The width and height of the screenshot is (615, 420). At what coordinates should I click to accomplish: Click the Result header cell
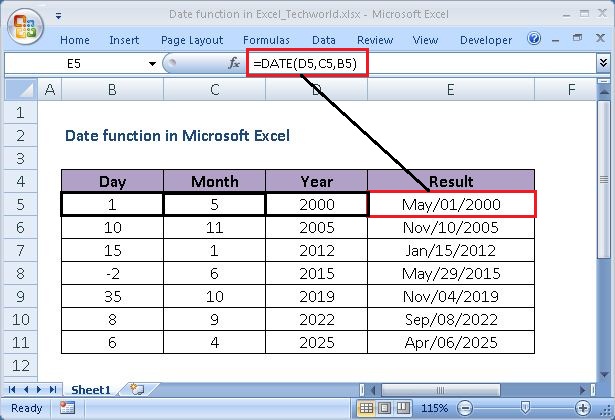[x=451, y=182]
